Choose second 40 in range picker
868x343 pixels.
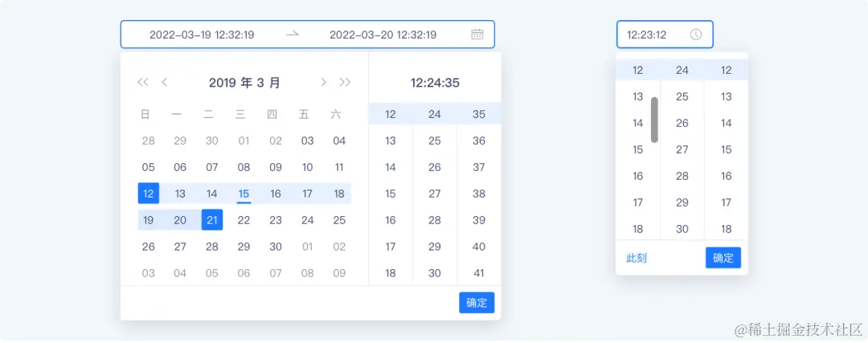(x=479, y=247)
